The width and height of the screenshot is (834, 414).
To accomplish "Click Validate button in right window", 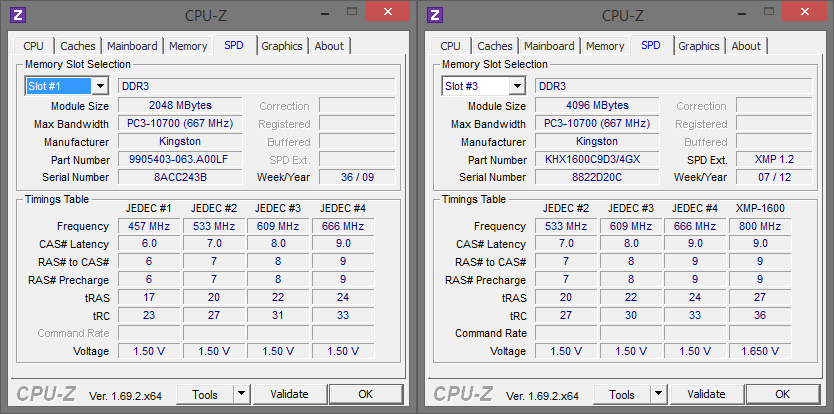I will coord(706,394).
